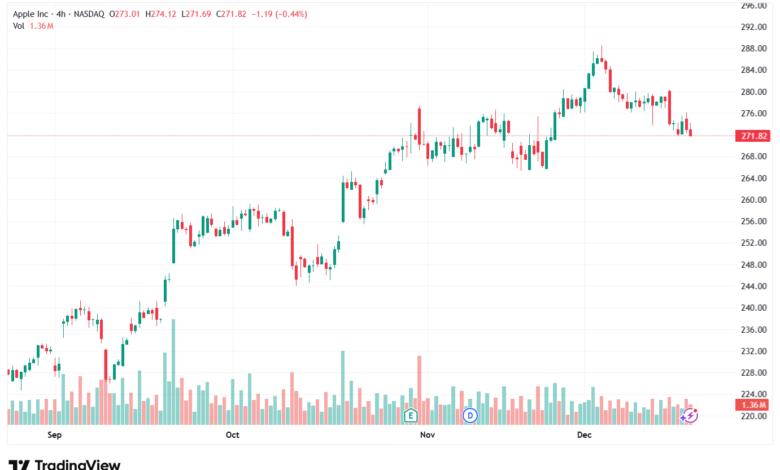Click the Nov label on time axis
The height and width of the screenshot is (470, 780).
tap(427, 435)
